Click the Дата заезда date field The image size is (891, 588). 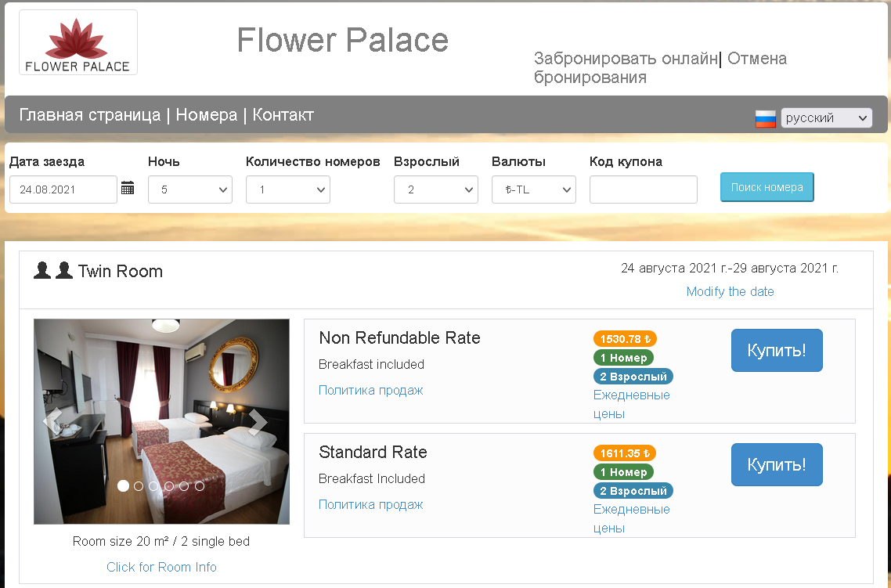coord(63,189)
